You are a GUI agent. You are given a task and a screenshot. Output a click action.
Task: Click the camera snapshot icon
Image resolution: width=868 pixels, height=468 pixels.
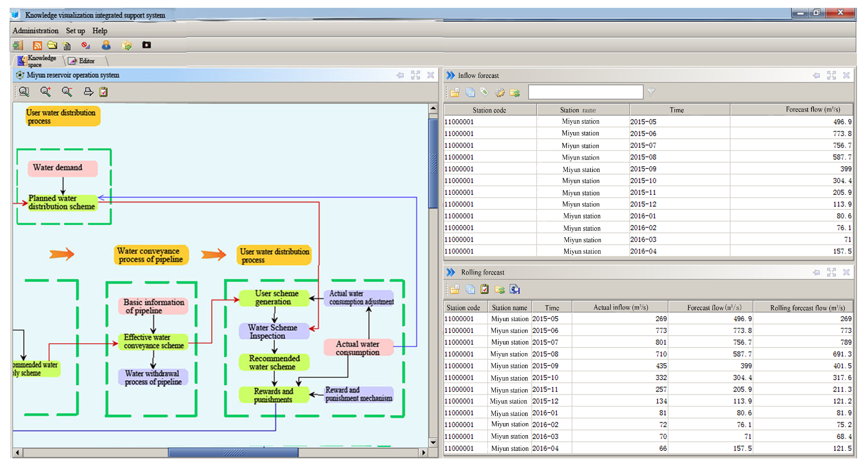146,45
